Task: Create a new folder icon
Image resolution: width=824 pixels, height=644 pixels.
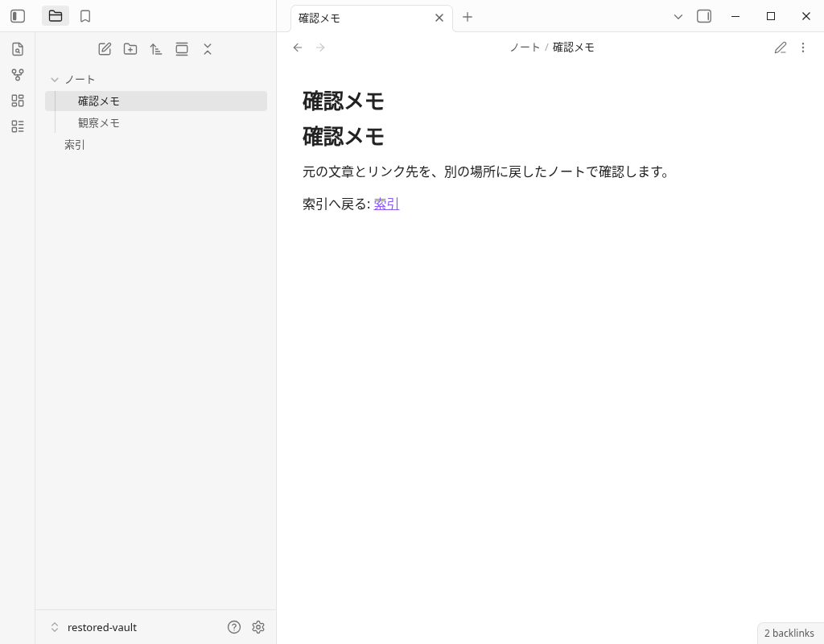Action: click(x=130, y=49)
